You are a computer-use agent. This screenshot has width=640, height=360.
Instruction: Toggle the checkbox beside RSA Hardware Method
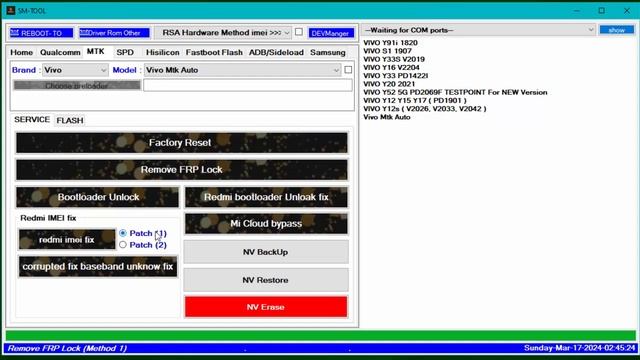[299, 32]
